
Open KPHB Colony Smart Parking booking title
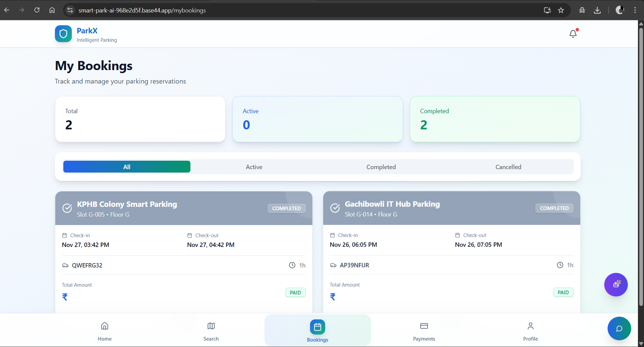click(127, 204)
